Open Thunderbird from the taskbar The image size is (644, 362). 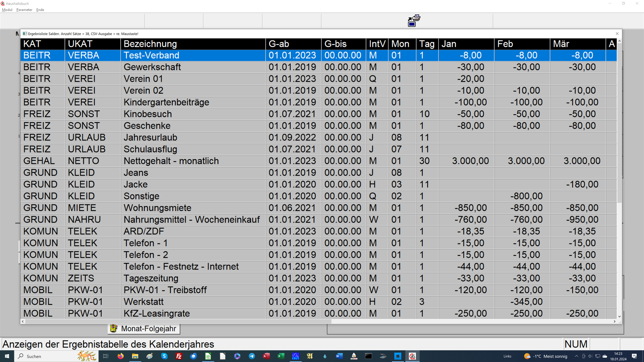193,356
